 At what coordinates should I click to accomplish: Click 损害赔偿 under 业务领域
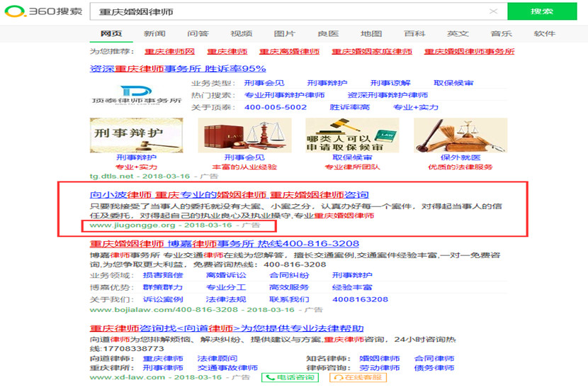[163, 275]
